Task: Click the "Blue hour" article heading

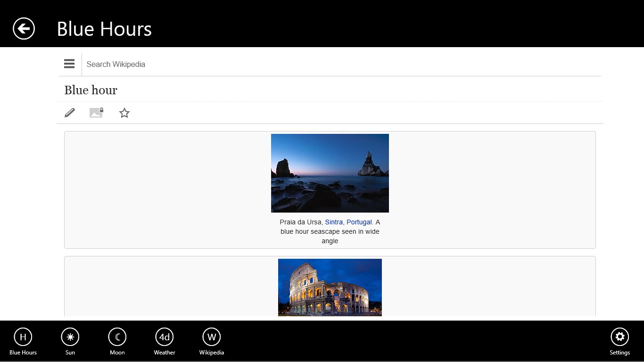Action: (x=91, y=90)
